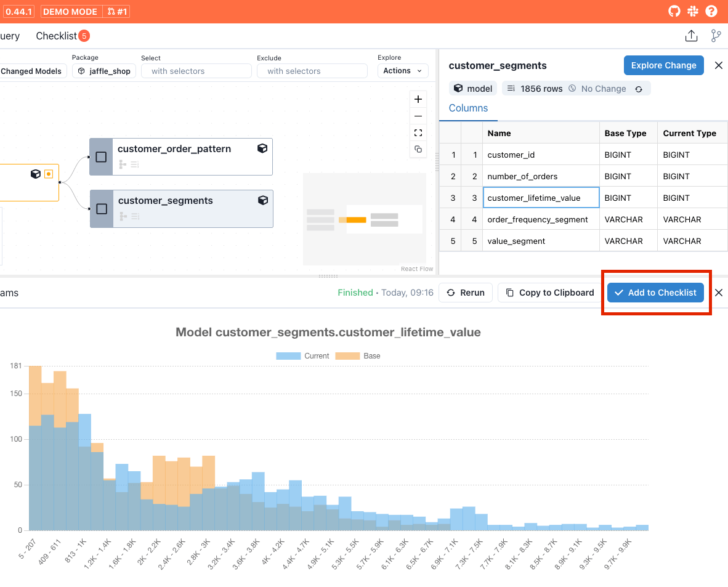Viewport: 728px width, 587px height.
Task: Open the jaffle_shop package selector
Action: pos(104,71)
